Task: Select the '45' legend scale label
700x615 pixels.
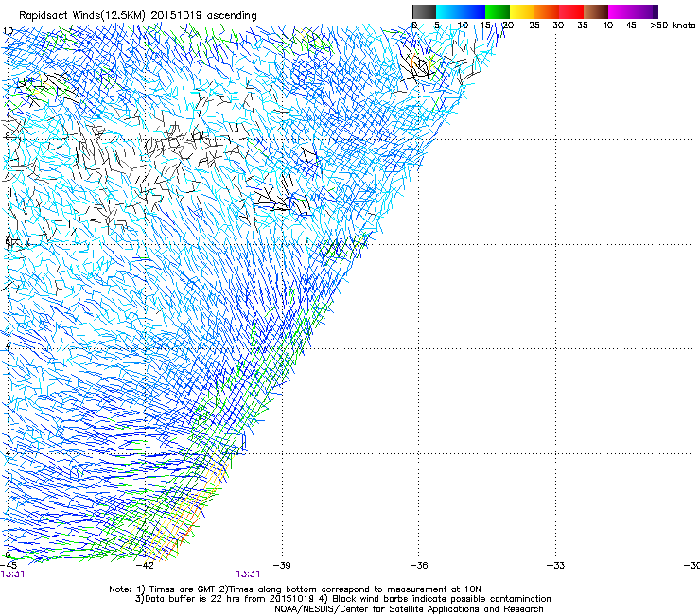Action: coord(631,26)
